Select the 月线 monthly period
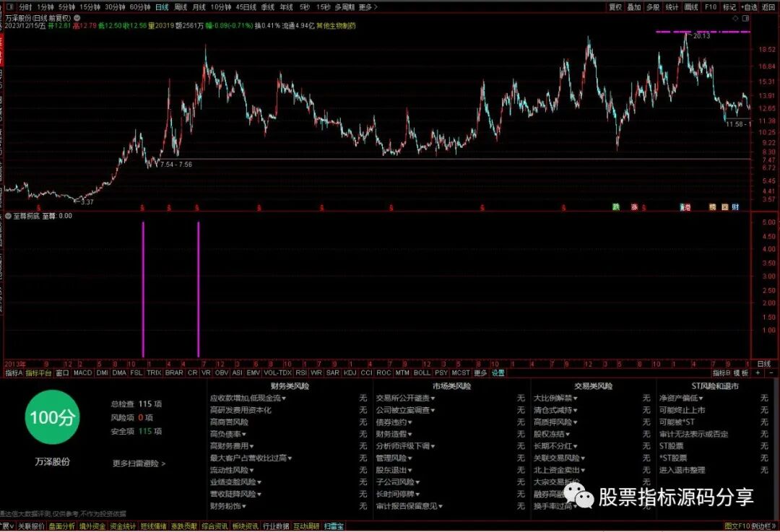This screenshot has height=532, width=780. pos(199,7)
